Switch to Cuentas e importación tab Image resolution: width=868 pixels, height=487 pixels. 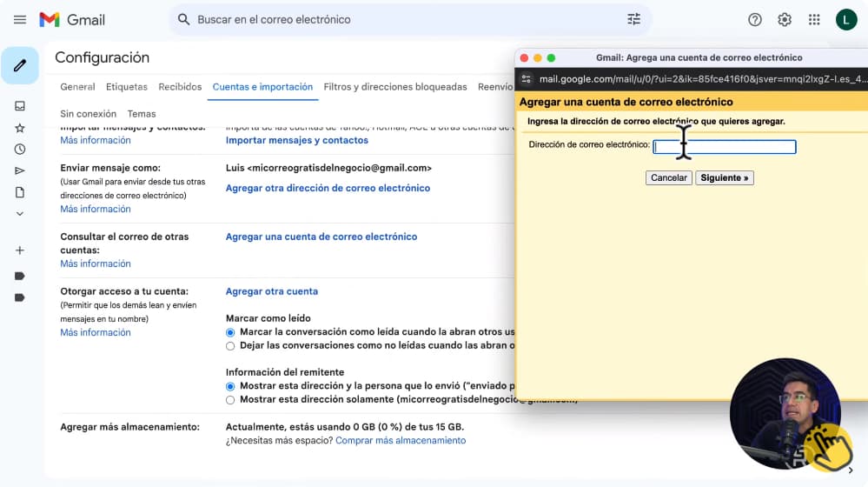click(262, 87)
